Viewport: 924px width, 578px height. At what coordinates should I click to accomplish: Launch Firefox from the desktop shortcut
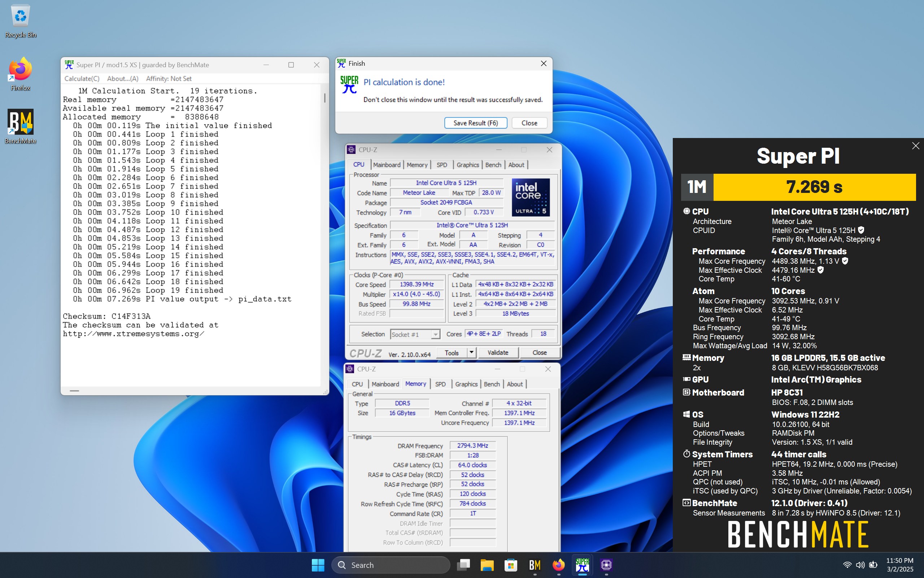pos(20,74)
